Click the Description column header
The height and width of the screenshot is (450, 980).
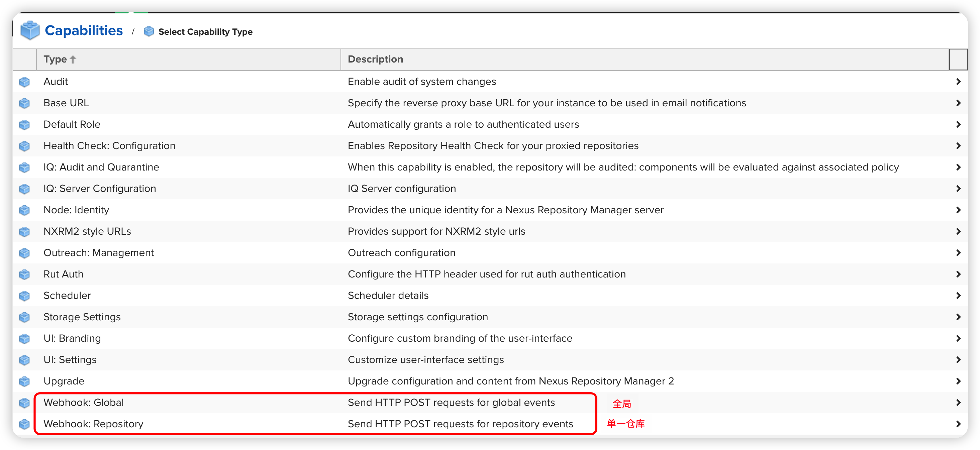click(376, 59)
